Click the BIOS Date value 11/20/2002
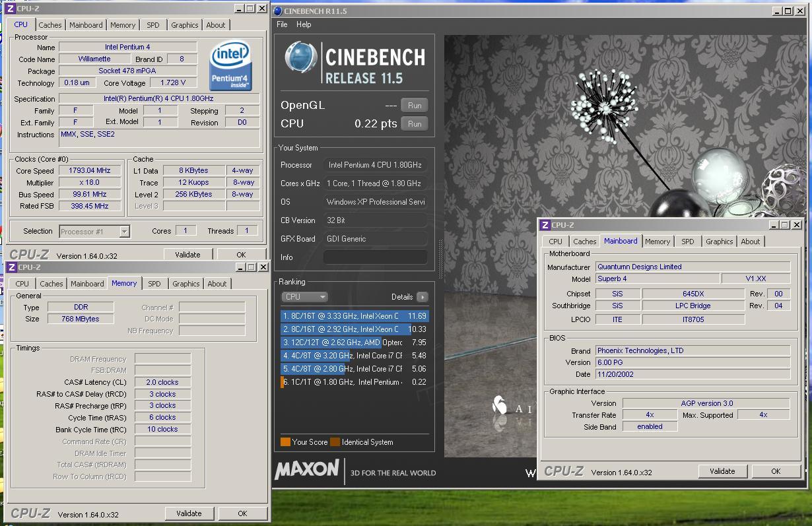Viewport: 812px width, 526px height. [693, 375]
